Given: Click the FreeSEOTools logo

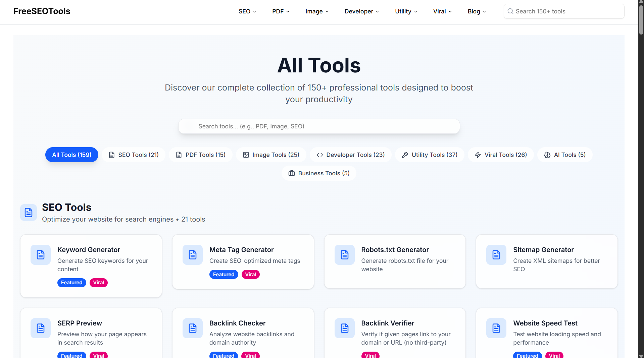Looking at the screenshot, I should click(x=42, y=11).
